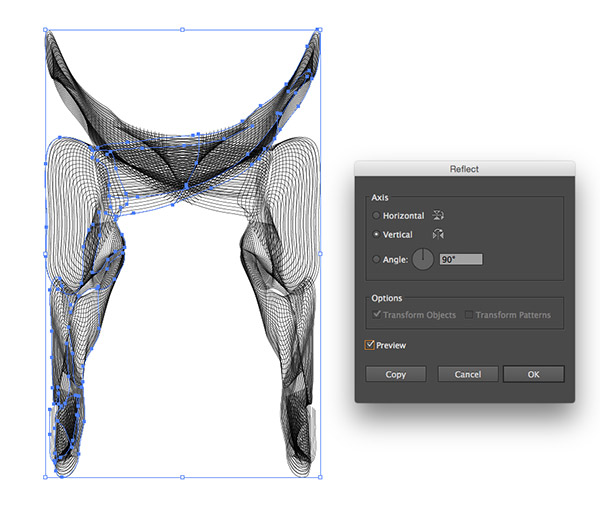Click the vertical reflection axis icon
Screen dimensions: 600x511
[438, 234]
